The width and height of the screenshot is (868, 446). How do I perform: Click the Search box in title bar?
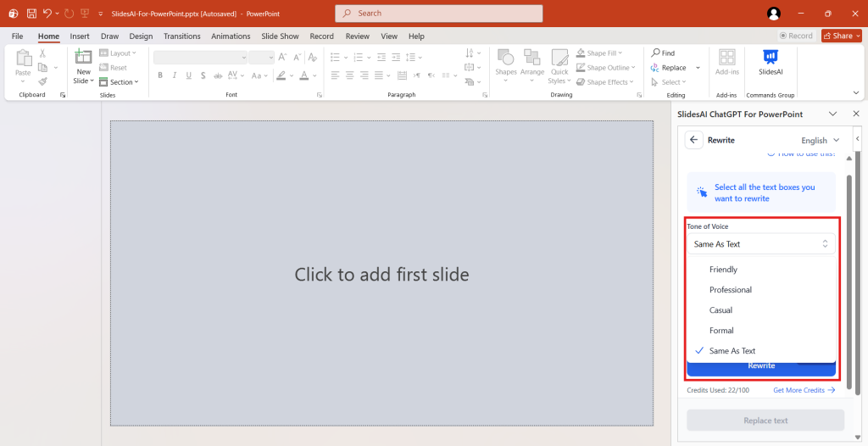click(438, 14)
